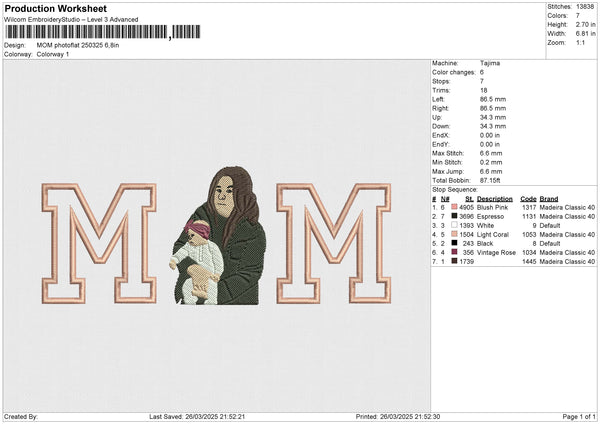Click the 'Printed: 26/03/2025 21:52:30' text
This screenshot has width=600, height=424.
click(398, 417)
